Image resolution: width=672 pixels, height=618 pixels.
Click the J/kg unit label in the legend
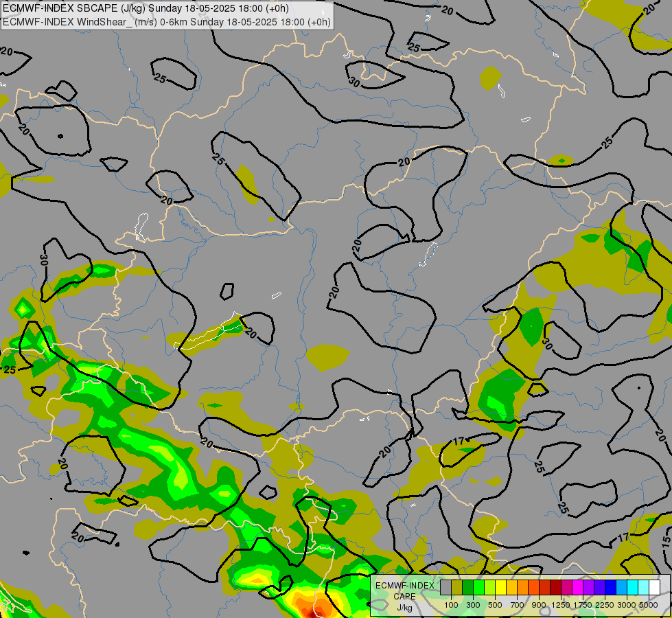(404, 608)
